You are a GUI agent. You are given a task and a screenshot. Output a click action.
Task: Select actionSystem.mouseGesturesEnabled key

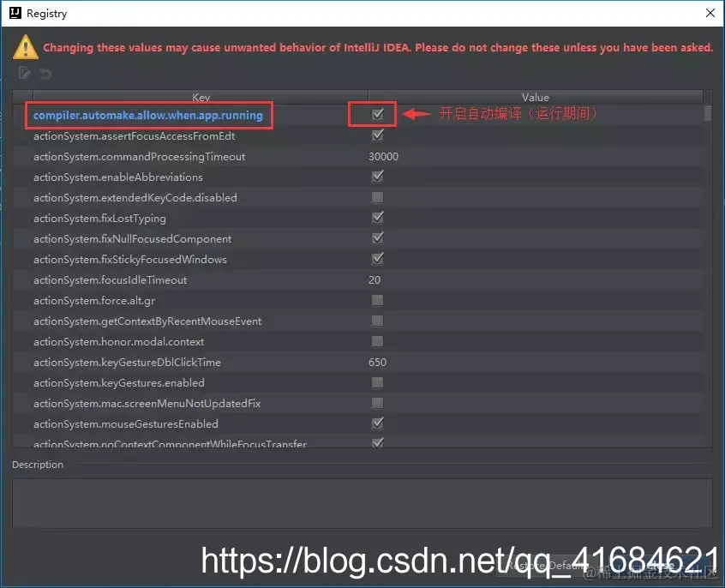(126, 423)
